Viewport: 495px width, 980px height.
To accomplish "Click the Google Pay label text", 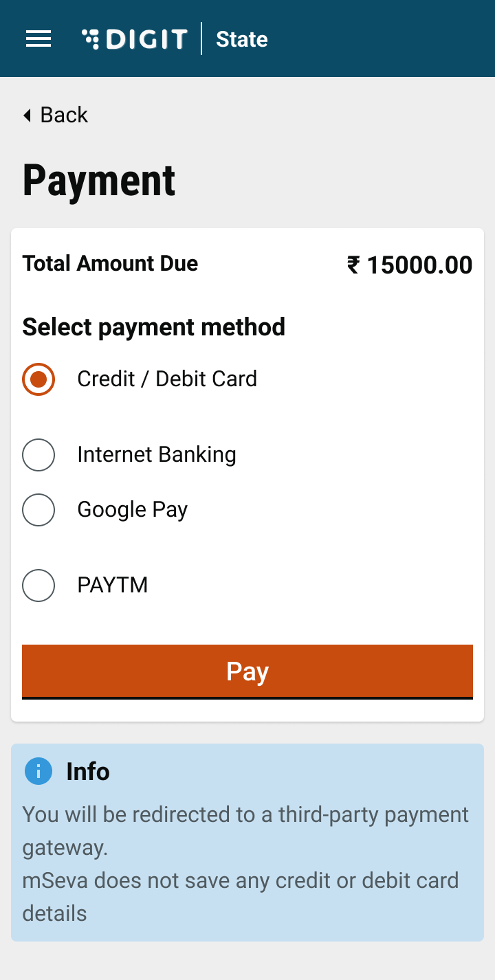I will tap(133, 510).
